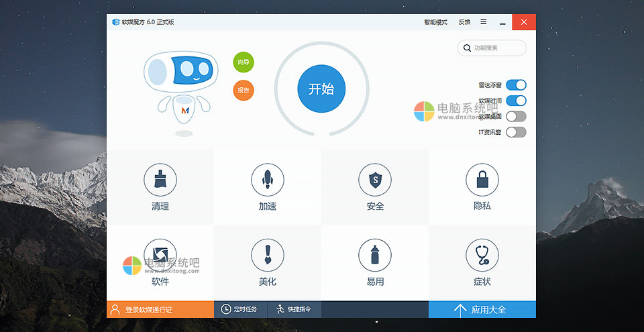Open 应用大全 app collection label
Screen dimensions: 644x332
coord(489,310)
